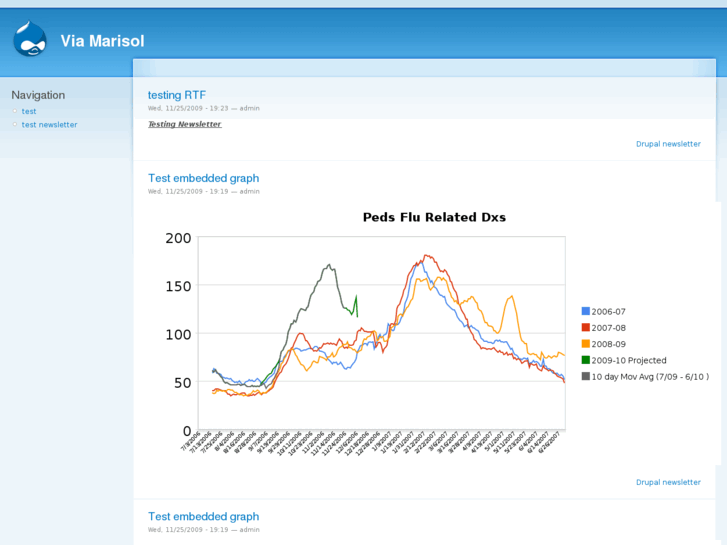Click the bullet icon beside test newsletter
The height and width of the screenshot is (545, 727).
(15, 125)
